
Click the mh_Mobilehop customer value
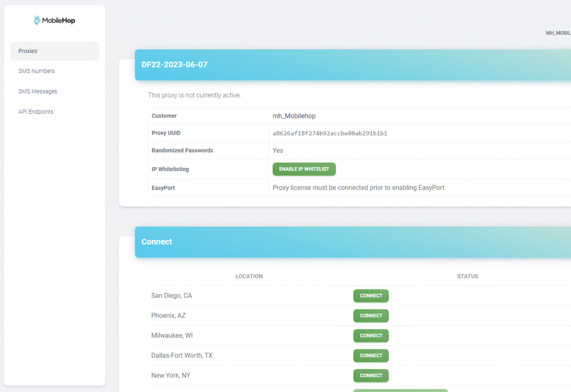[x=294, y=116]
